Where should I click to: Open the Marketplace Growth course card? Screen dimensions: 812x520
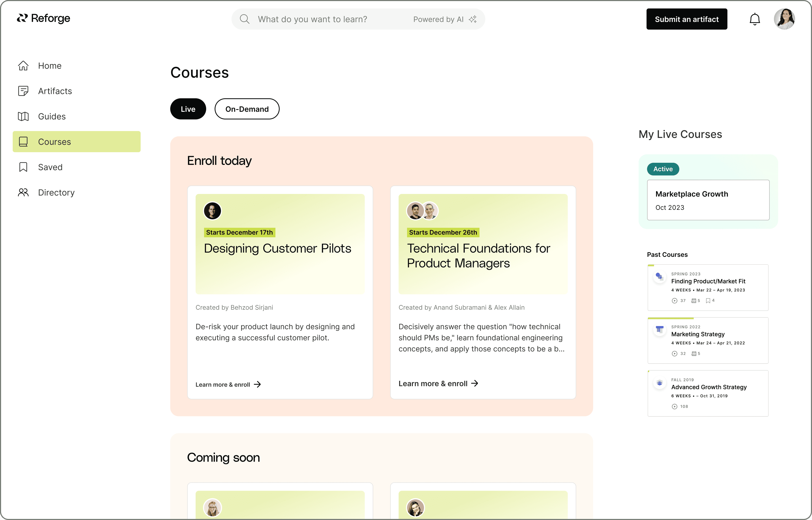pyautogui.click(x=708, y=200)
